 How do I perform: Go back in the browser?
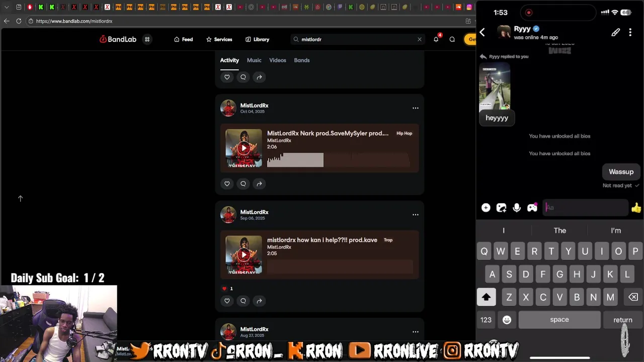click(7, 21)
